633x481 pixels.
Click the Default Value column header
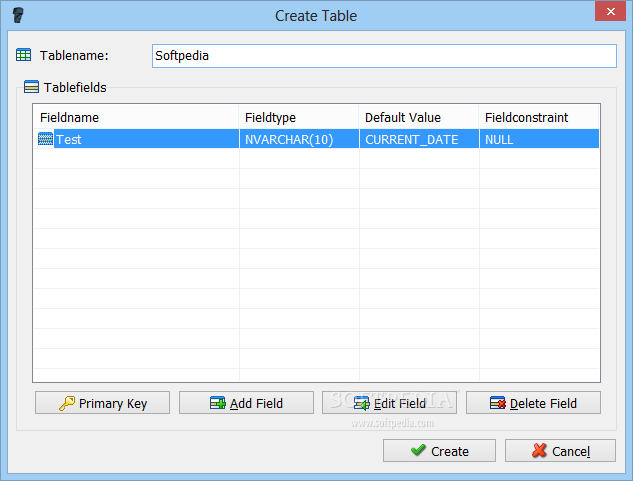pyautogui.click(x=419, y=118)
